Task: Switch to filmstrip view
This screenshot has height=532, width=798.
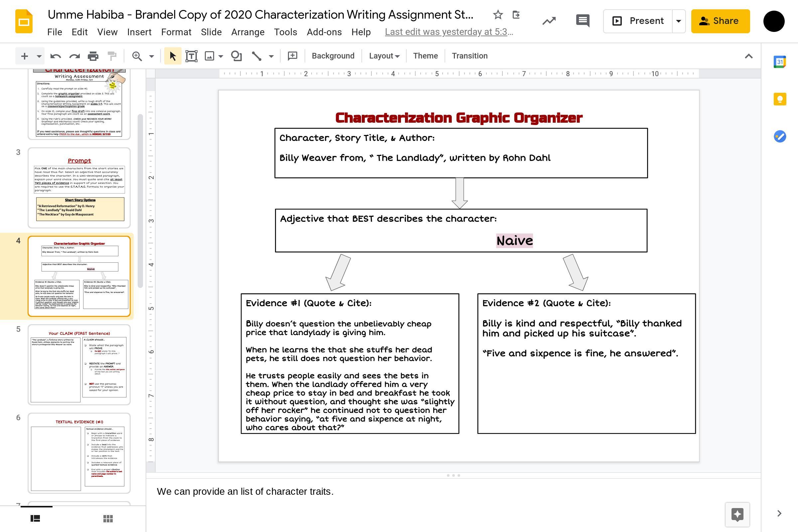Action: 35,518
